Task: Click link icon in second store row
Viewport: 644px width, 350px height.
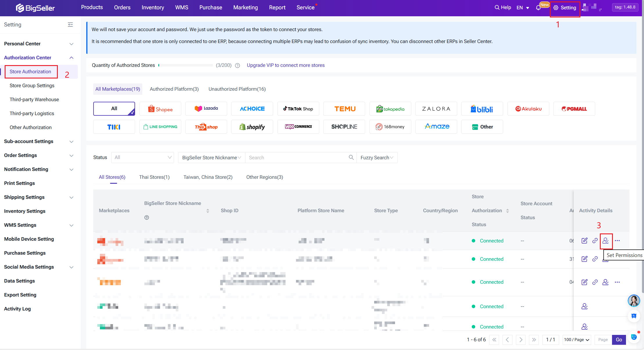Action: click(595, 259)
